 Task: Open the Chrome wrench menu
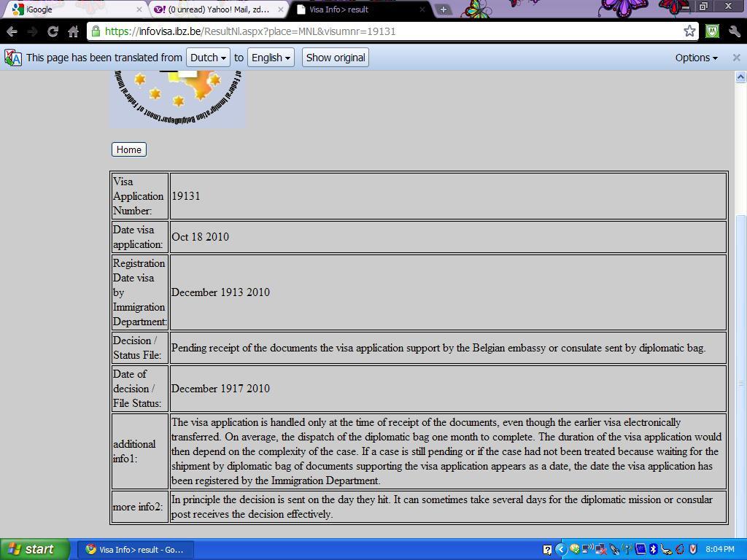(734, 31)
